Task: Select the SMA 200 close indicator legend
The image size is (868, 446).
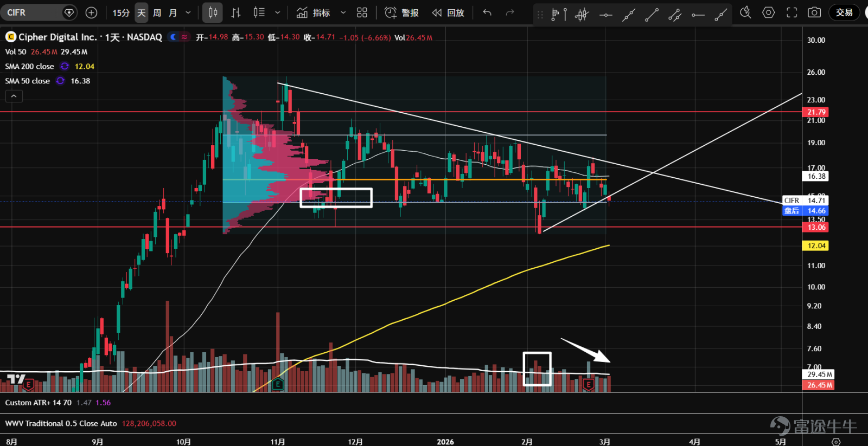Action: click(30, 66)
